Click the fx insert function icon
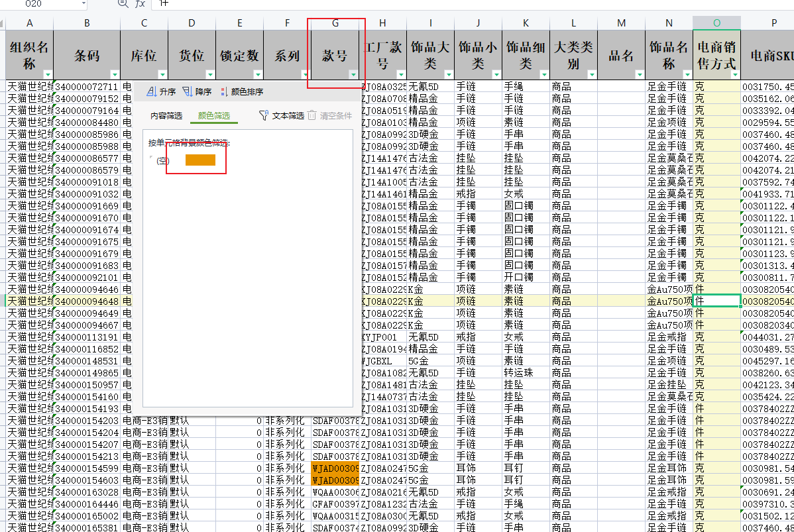Screen dimensions: 794x532 pos(140,4)
